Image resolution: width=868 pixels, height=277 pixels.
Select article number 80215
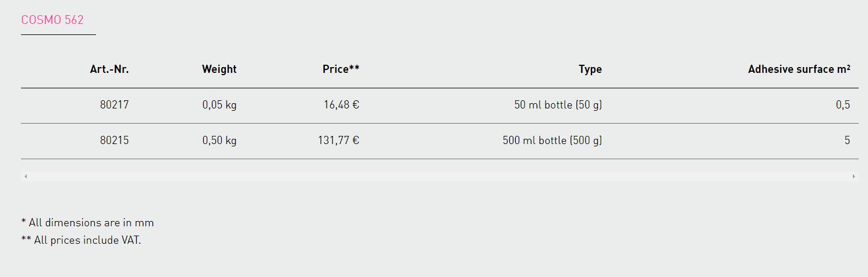click(115, 141)
